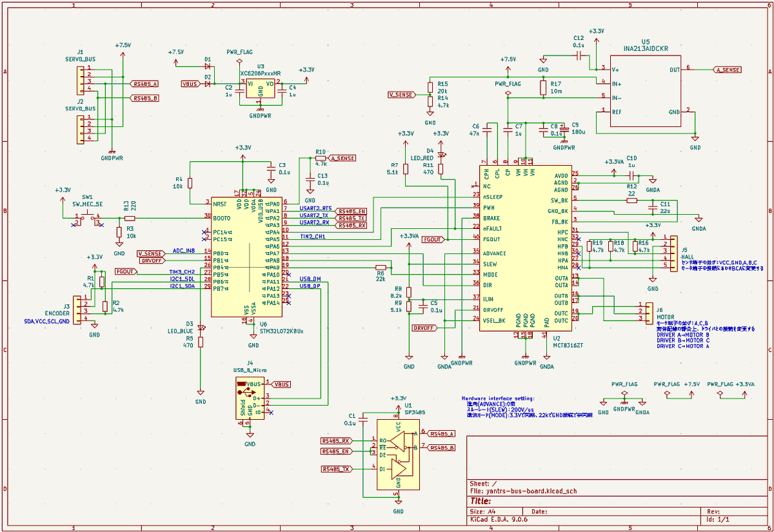Click the 'Size: A4' title block field
Screen dimensions: 774x532
click(481, 511)
